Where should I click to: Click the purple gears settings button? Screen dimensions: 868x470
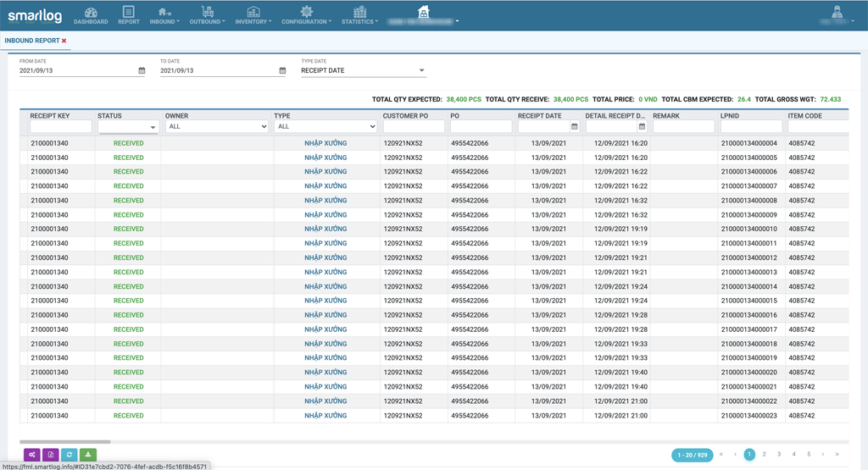(x=32, y=455)
